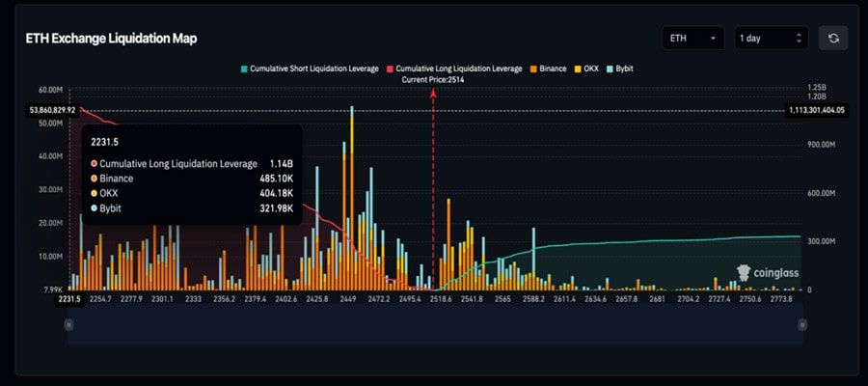Click the Bybit 321.98K tooltip row
This screenshot has width=868, height=386.
[192, 208]
